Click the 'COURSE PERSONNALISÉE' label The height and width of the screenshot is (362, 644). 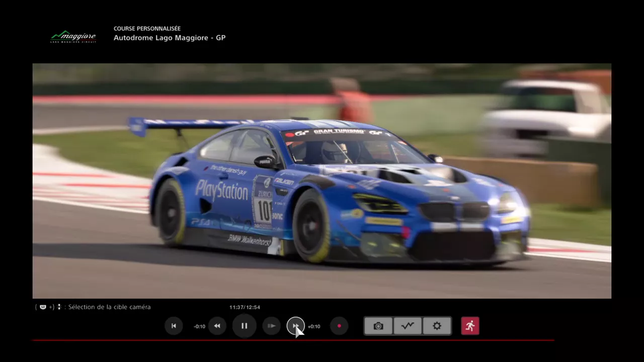pos(147,29)
